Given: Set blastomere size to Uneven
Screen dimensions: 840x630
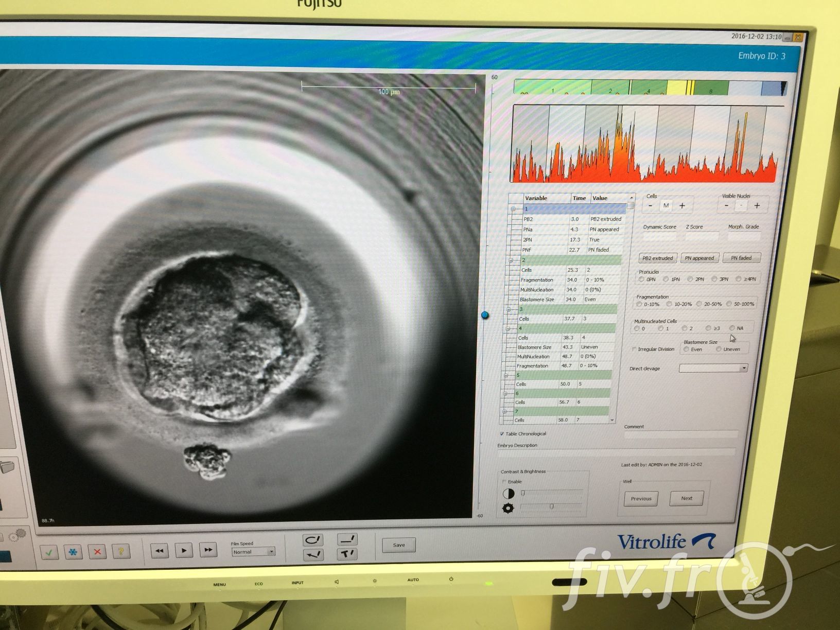Looking at the screenshot, I should (719, 349).
